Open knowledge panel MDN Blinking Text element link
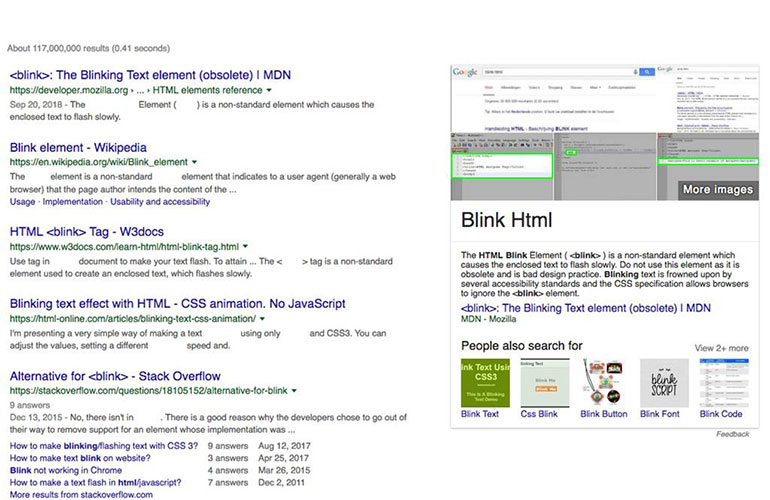 [x=586, y=308]
